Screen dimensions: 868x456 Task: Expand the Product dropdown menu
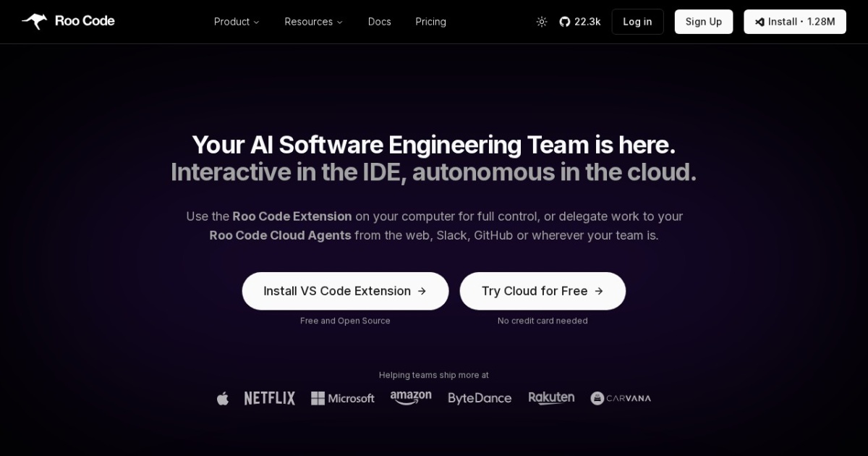(x=236, y=22)
